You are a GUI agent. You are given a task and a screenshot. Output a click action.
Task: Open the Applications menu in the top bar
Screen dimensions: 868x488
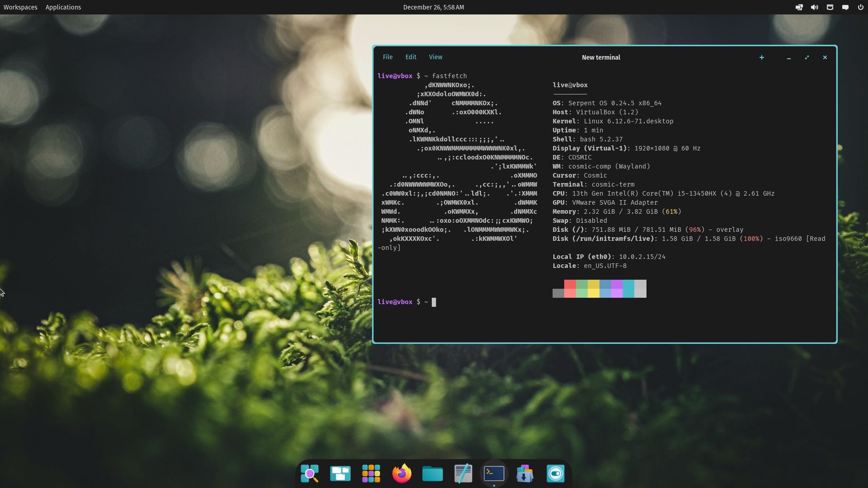coord(63,7)
